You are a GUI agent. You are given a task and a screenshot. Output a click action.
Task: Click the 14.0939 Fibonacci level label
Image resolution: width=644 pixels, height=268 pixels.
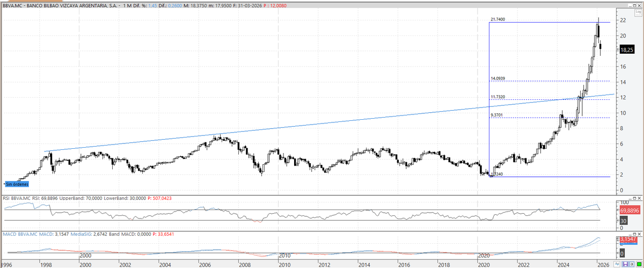[x=498, y=78]
